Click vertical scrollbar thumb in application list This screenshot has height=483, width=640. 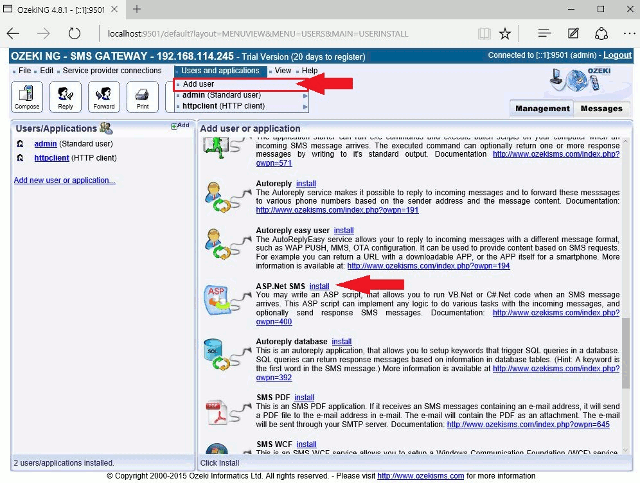(x=626, y=353)
